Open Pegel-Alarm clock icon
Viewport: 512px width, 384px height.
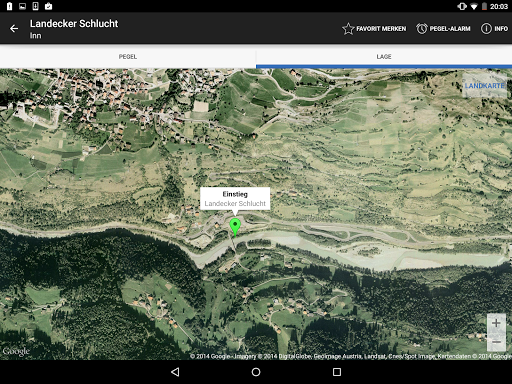pyautogui.click(x=421, y=29)
